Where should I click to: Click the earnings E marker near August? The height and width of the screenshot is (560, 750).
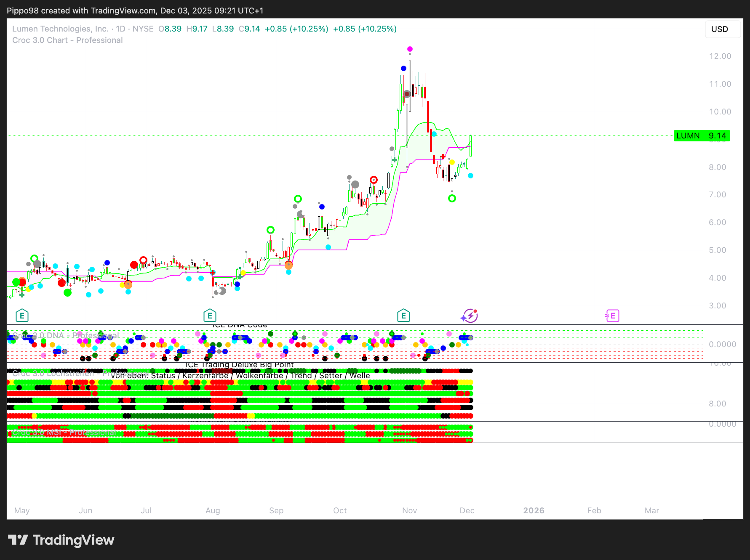(x=210, y=316)
